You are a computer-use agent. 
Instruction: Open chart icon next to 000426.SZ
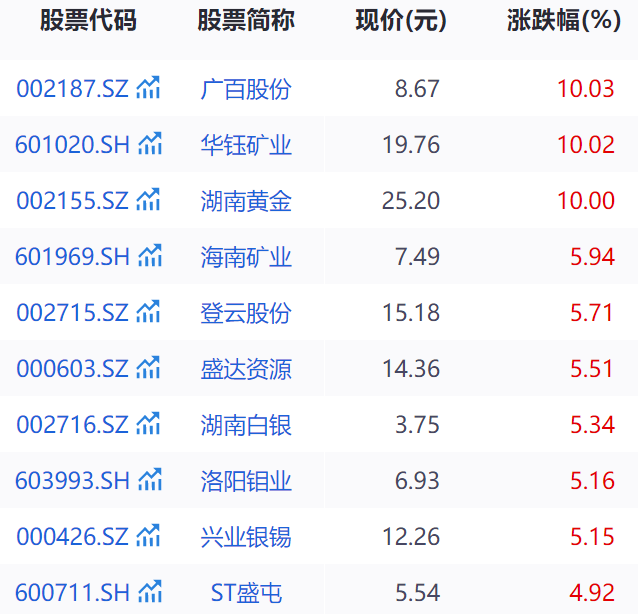[149, 535]
